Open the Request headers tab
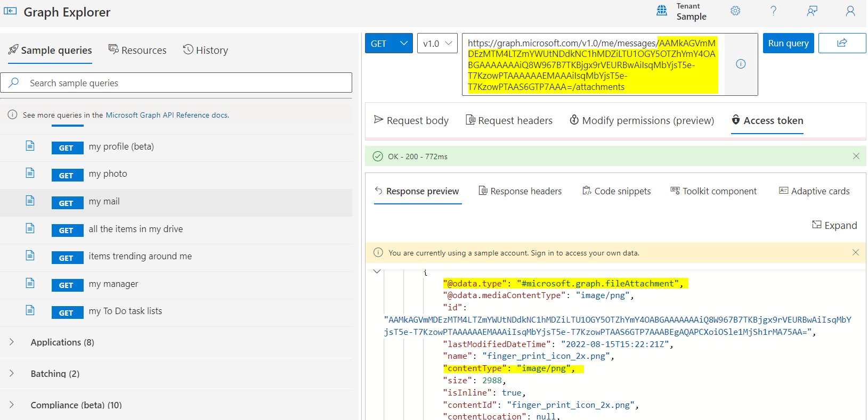Screen dimensions: 868x420 coord(509,120)
